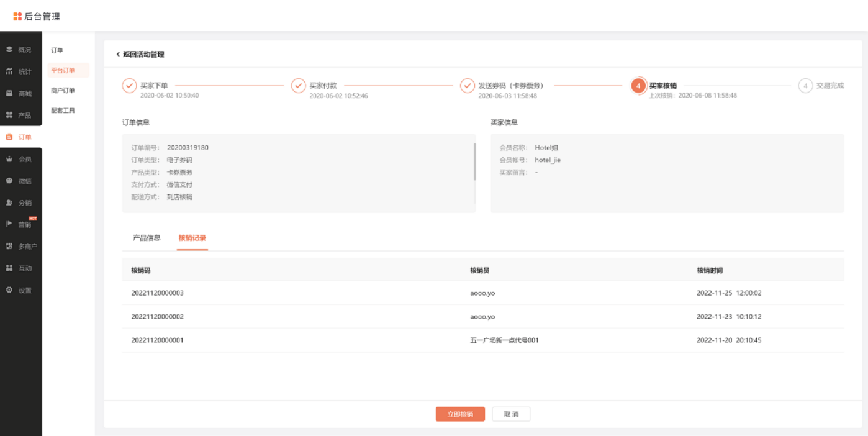
Task: Click the 取消 button
Action: [x=511, y=414]
